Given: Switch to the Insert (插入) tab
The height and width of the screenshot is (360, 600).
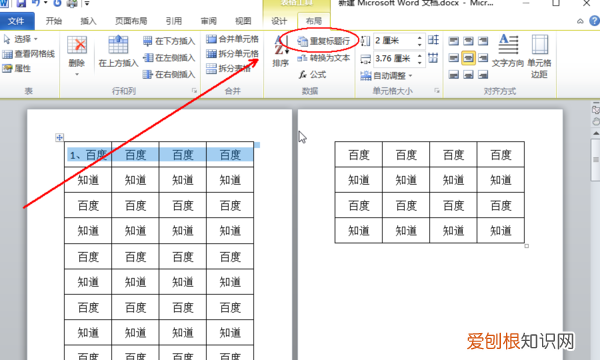Looking at the screenshot, I should [88, 21].
